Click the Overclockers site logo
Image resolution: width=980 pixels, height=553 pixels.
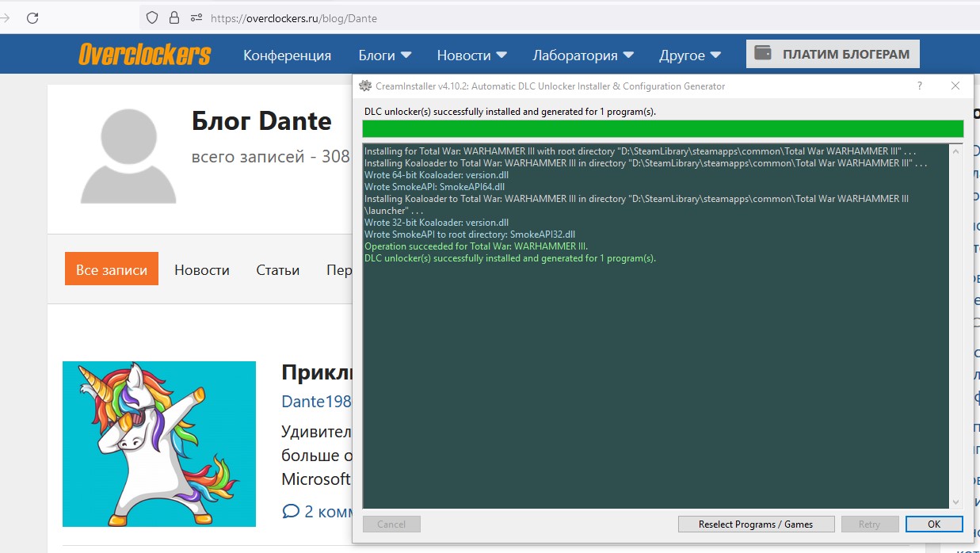tap(145, 55)
